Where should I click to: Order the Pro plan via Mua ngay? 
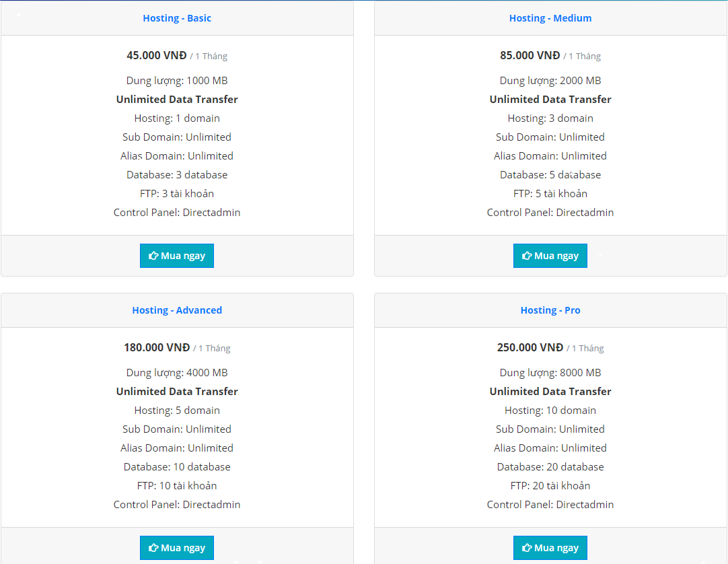550,548
